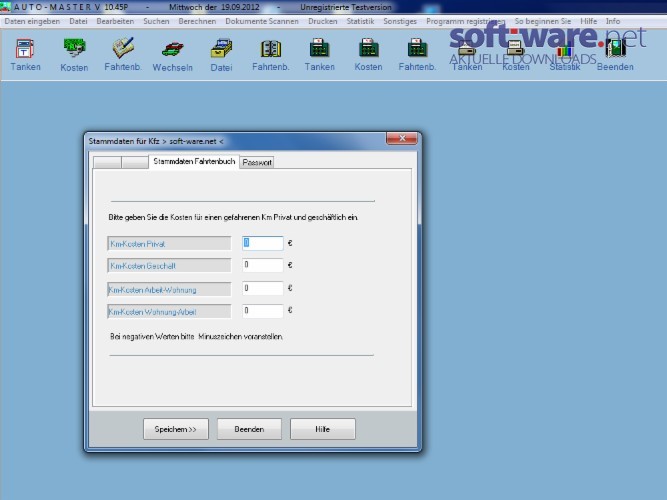The height and width of the screenshot is (500, 667).
Task: Open the So beginnen Sie menu
Action: (x=543, y=21)
